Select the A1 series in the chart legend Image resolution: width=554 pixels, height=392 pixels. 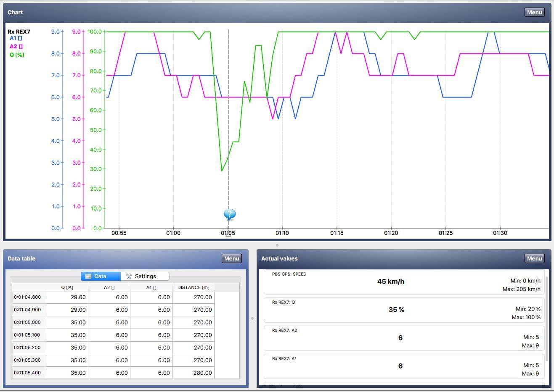tap(16, 38)
